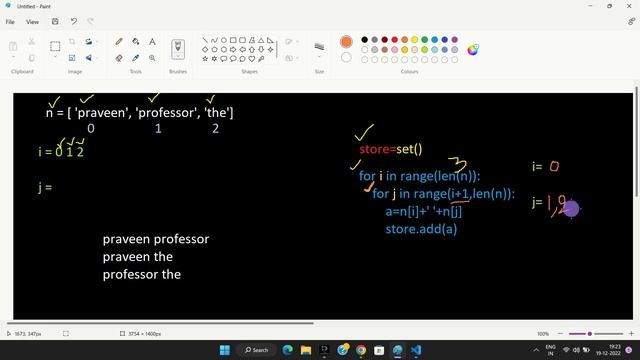Show hidden system tray icons

tap(536, 350)
